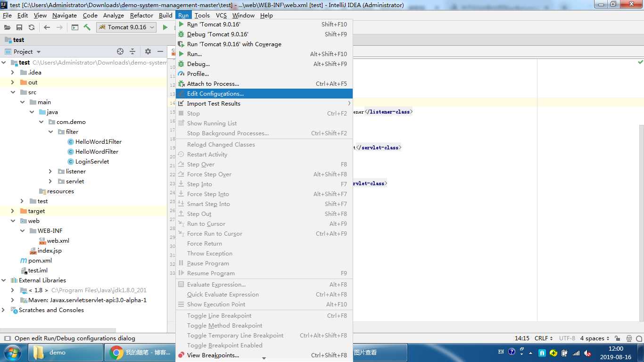Screen dimensions: 644x362
Task: Expand the servlet package
Action: pos(50,181)
